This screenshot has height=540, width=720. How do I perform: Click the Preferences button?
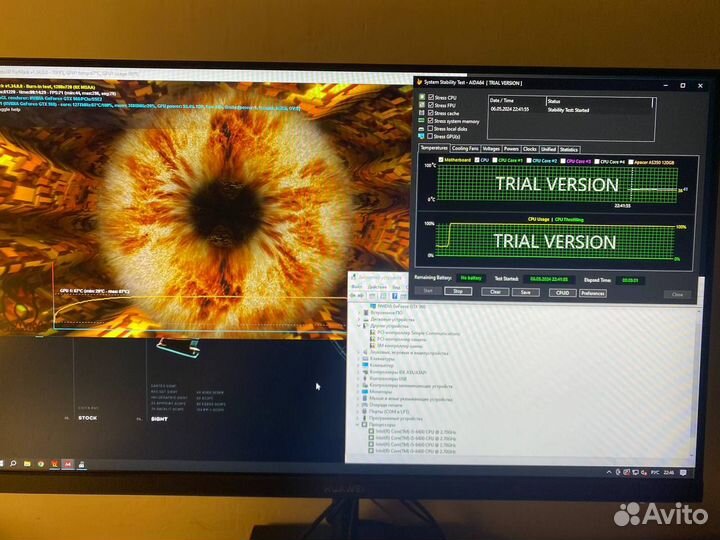[x=593, y=292]
